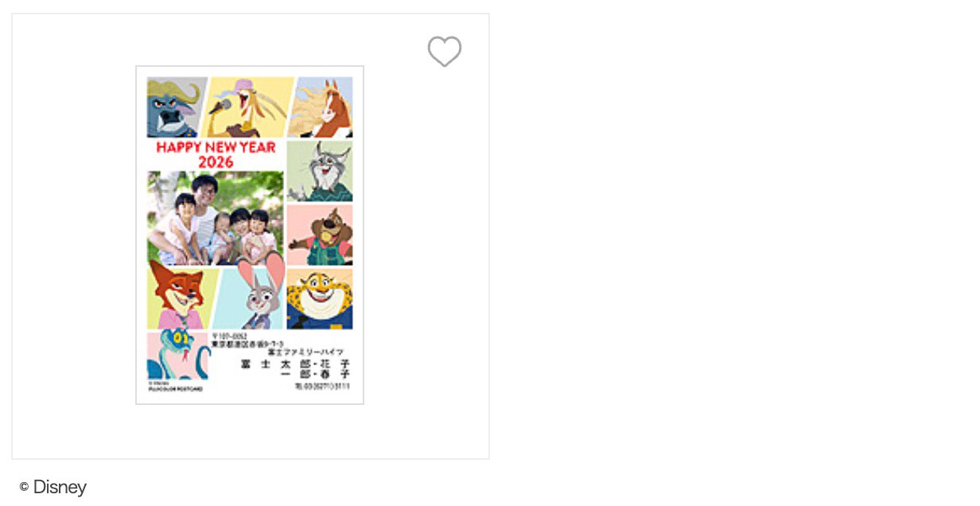980x506 pixels.
Task: Click the gray lynx character panel
Action: [320, 171]
